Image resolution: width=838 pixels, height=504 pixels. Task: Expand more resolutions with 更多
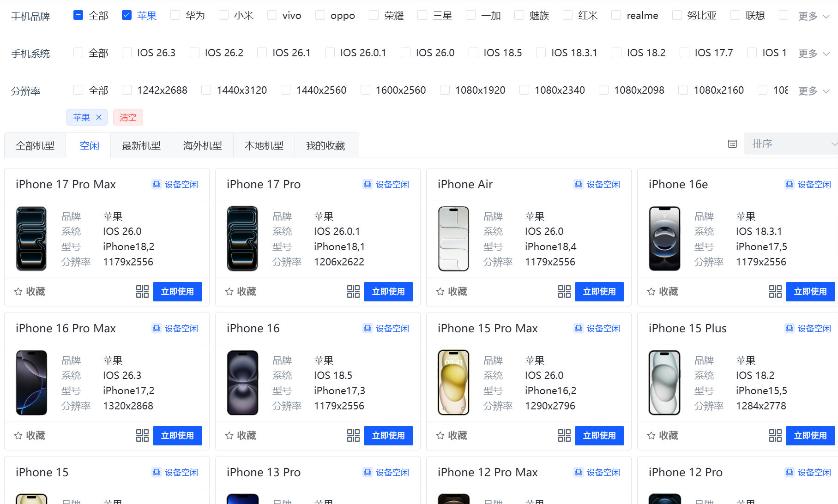814,91
